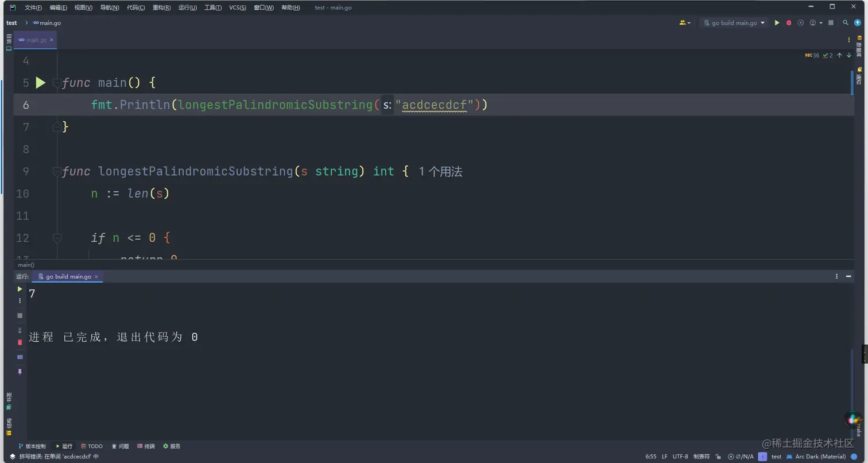Open the 编辑(E) menu

[x=58, y=7]
